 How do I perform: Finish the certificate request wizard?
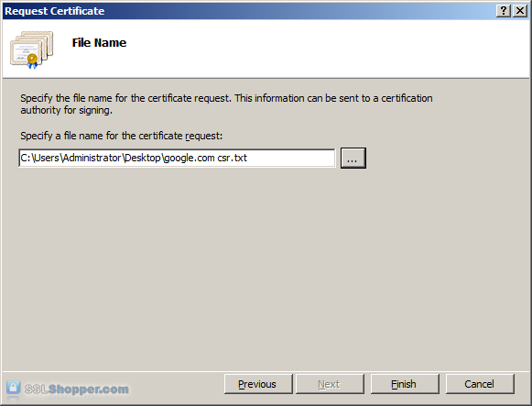click(x=405, y=384)
